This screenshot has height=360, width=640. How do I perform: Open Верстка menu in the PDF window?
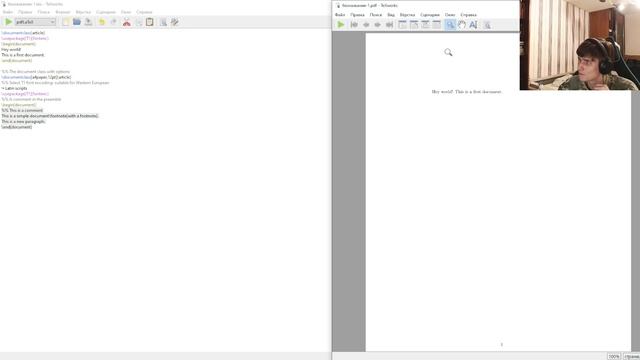point(407,15)
